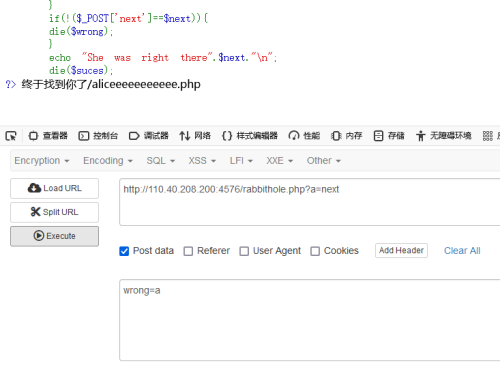Open the XSS dropdown menu
This screenshot has height=370, width=500.
[x=202, y=161]
